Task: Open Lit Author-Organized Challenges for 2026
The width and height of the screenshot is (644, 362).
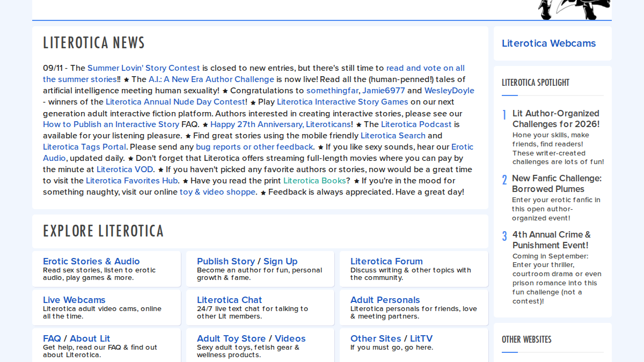Action: tap(556, 119)
